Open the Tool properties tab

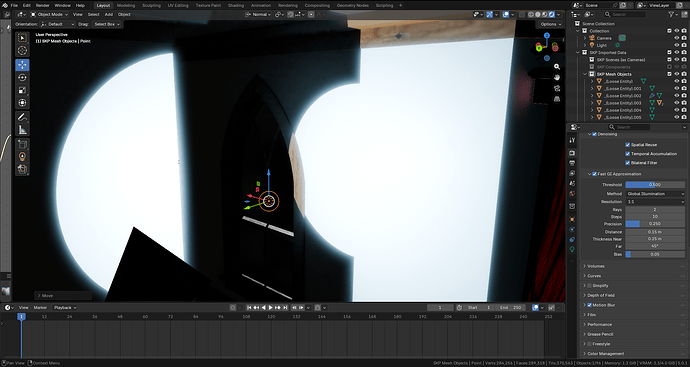[572, 140]
